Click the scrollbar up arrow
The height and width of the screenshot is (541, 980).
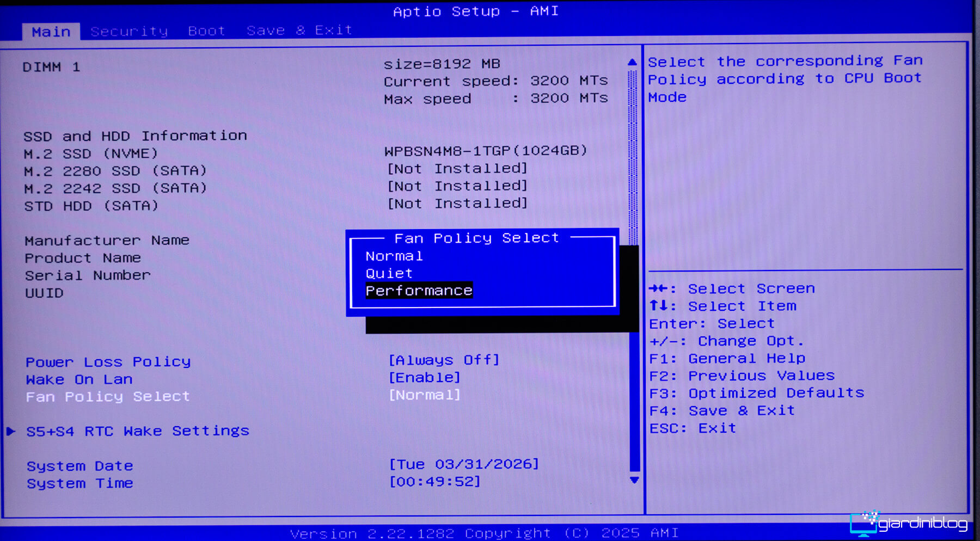click(x=632, y=63)
